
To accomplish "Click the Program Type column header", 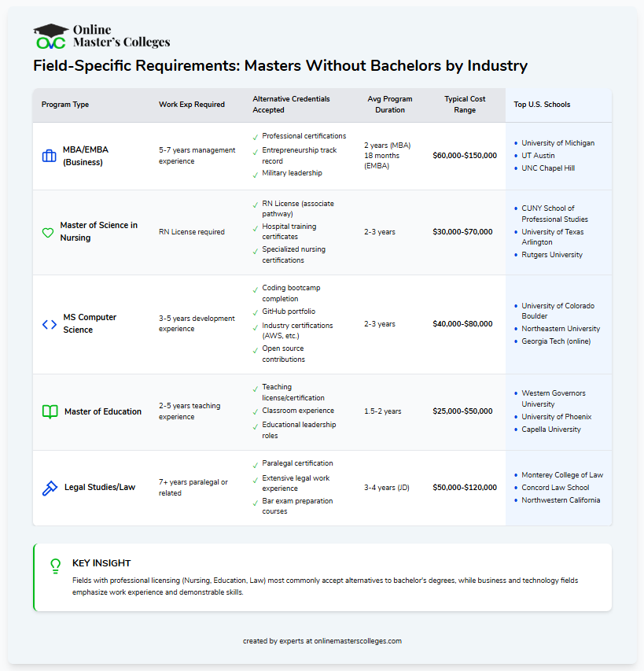I will tap(65, 105).
